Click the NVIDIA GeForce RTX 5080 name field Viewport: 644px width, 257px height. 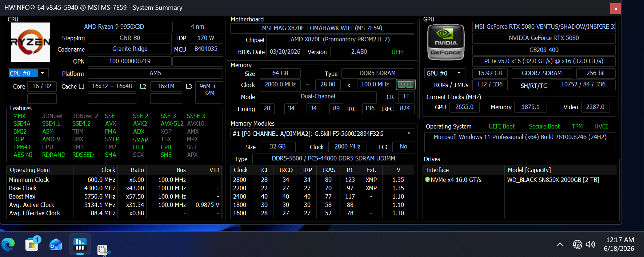(x=544, y=38)
